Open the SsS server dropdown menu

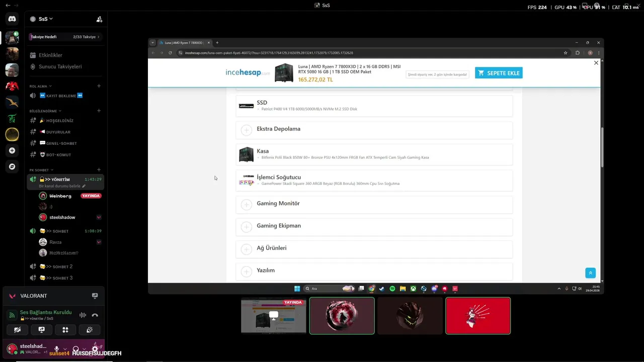tap(45, 19)
